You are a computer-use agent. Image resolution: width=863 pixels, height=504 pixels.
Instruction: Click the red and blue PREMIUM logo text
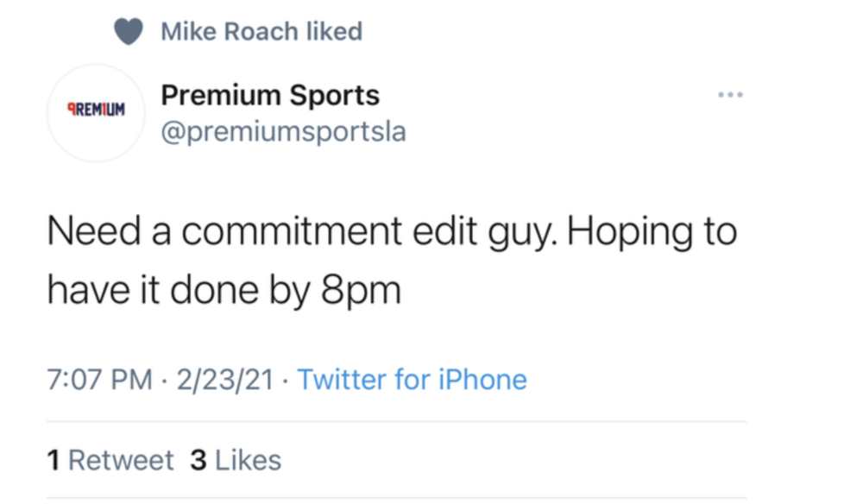[96, 111]
